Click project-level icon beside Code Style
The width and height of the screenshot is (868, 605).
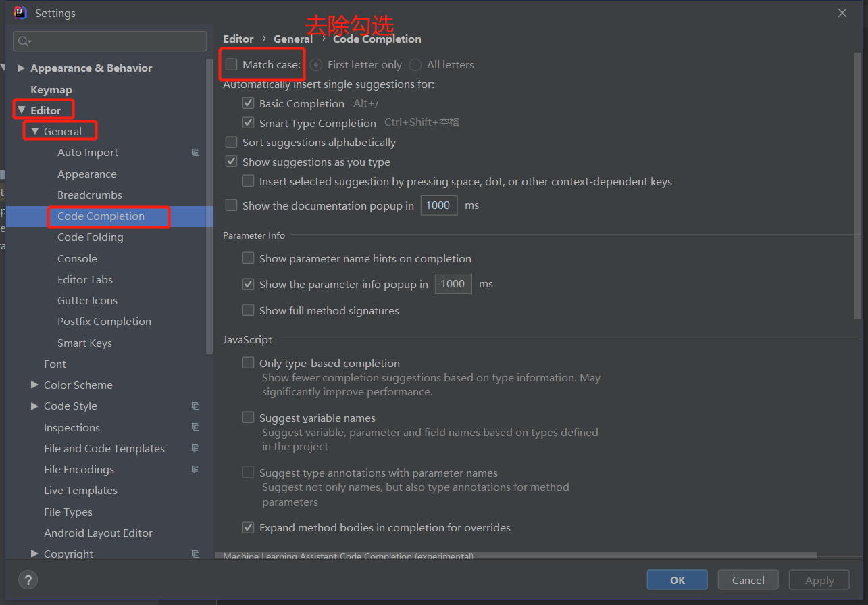195,406
